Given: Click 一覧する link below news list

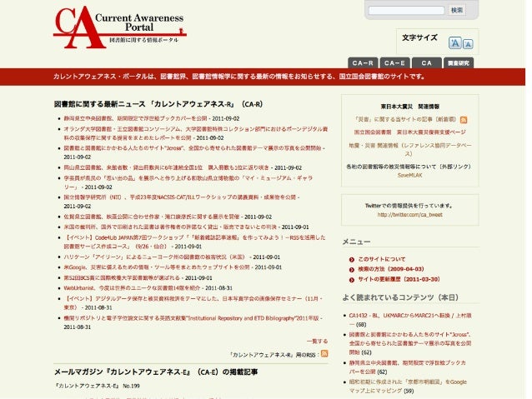Looking at the screenshot, I should [317, 341].
